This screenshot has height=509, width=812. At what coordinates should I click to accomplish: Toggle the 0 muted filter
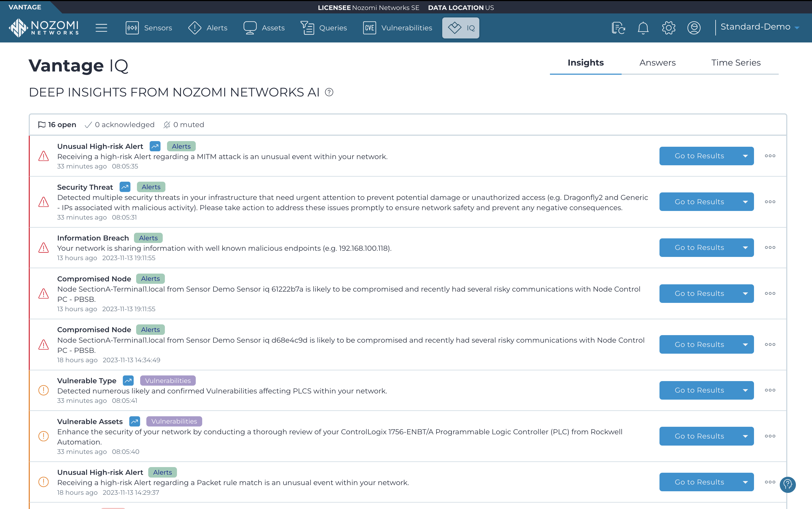point(183,124)
